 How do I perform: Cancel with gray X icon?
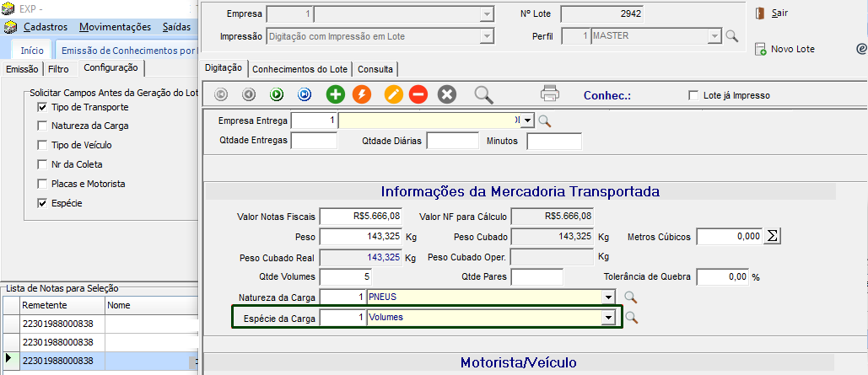[x=447, y=94]
